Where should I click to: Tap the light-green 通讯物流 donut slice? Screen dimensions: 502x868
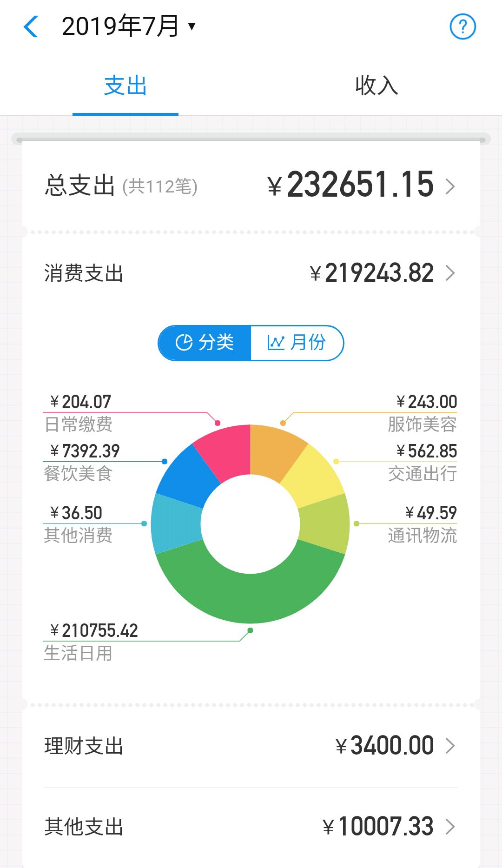[324, 523]
